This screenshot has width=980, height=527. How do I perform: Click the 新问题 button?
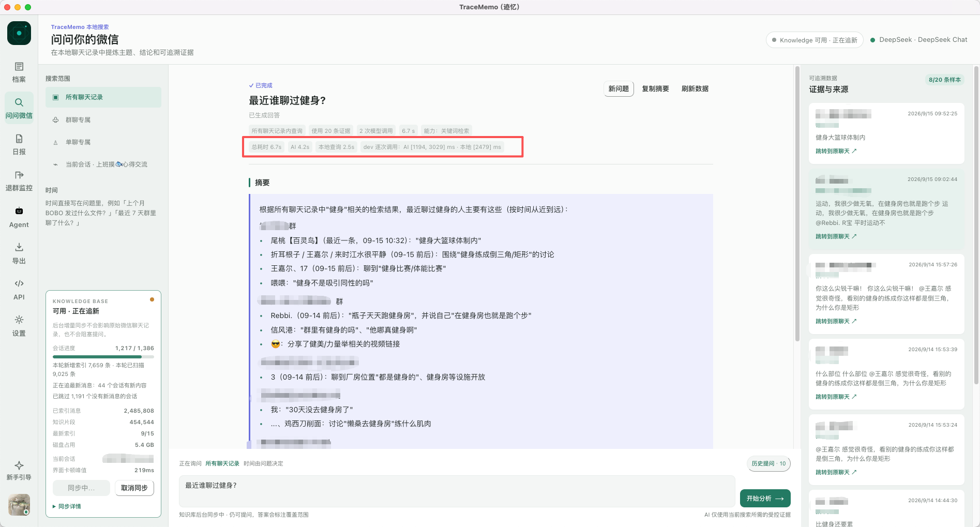tap(619, 89)
